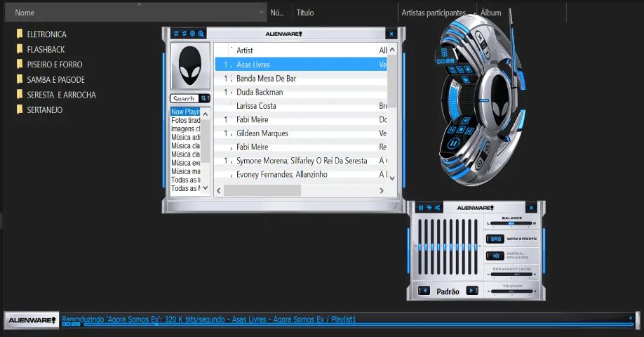
Task: Click the first equalizer band slider
Action: [420, 247]
